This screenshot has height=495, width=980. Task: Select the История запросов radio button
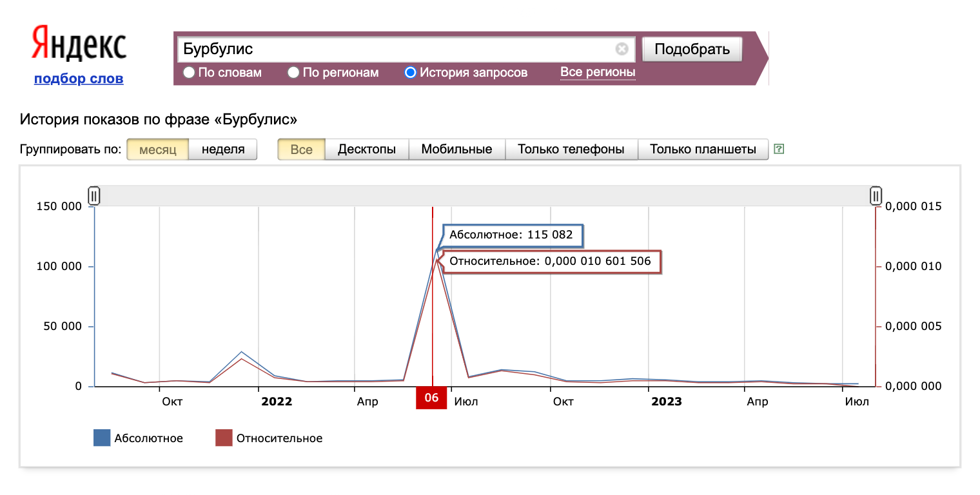(410, 73)
